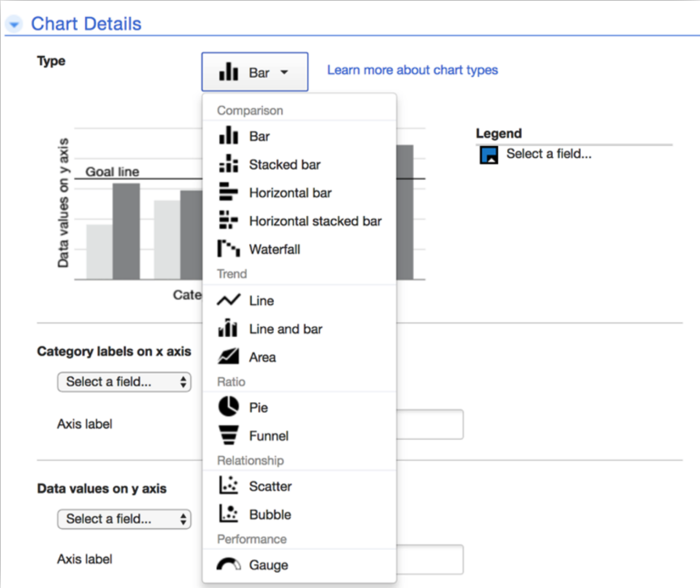Pick the Area chart icon

228,356
